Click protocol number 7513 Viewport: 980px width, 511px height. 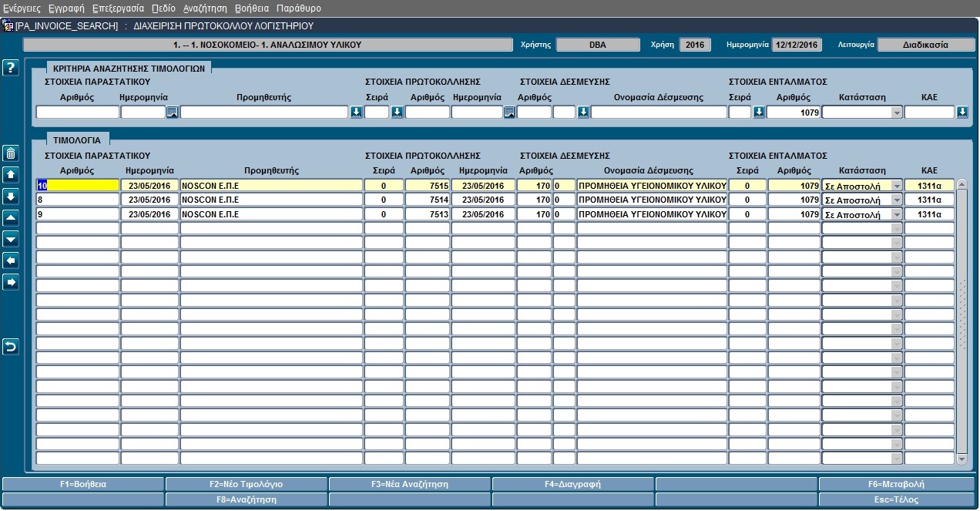(428, 214)
